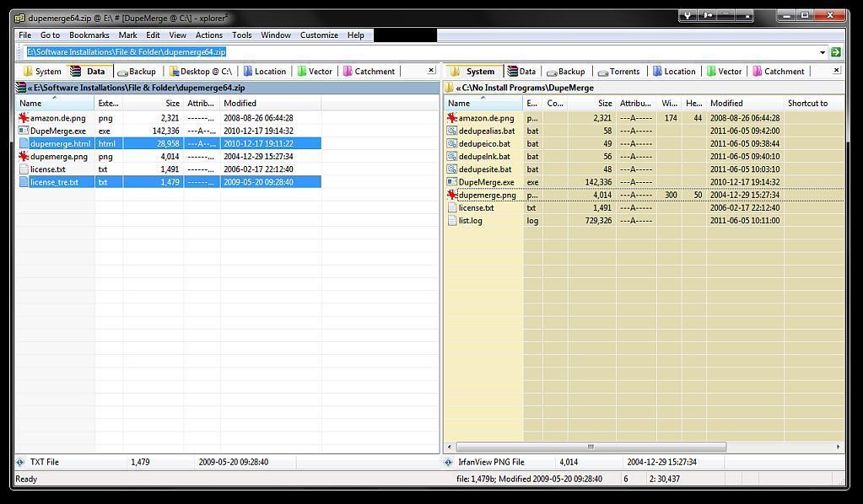
Task: Switch to the Location tab in right pane
Action: 674,72
